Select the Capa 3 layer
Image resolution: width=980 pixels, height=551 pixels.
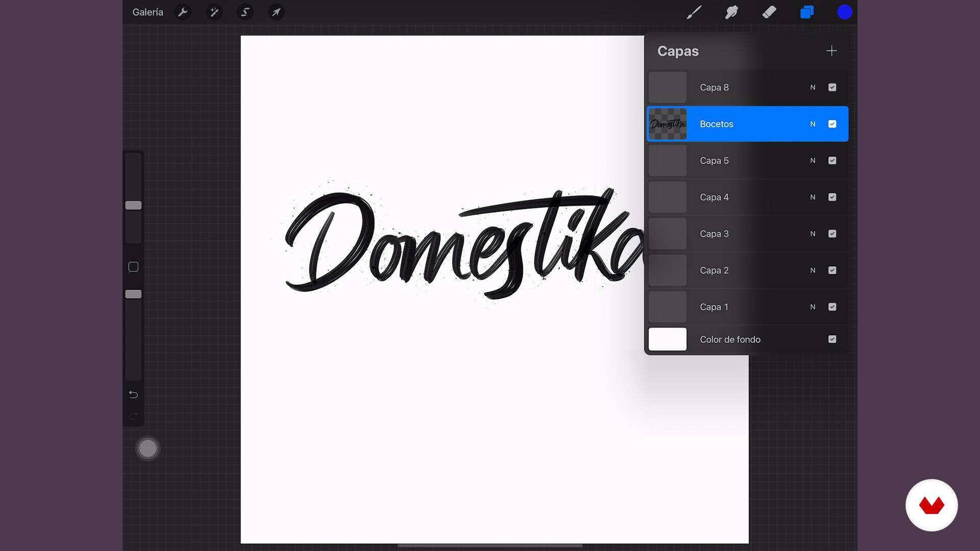point(747,234)
